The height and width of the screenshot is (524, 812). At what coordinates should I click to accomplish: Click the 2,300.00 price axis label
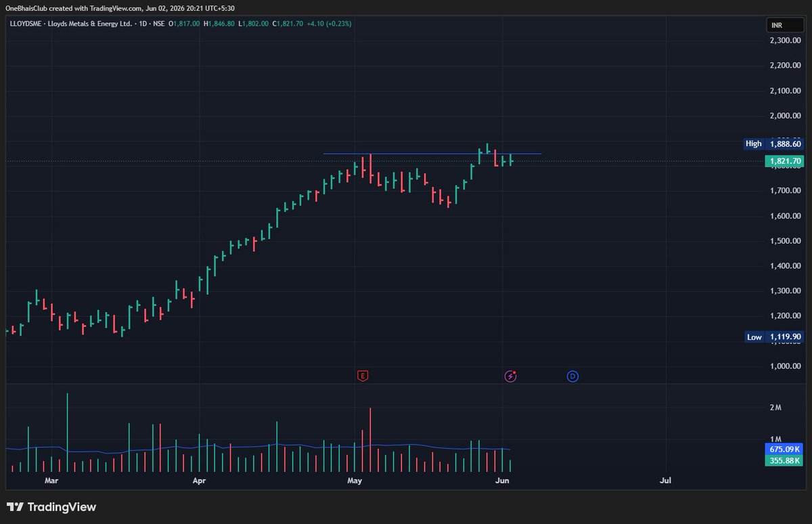click(x=785, y=41)
